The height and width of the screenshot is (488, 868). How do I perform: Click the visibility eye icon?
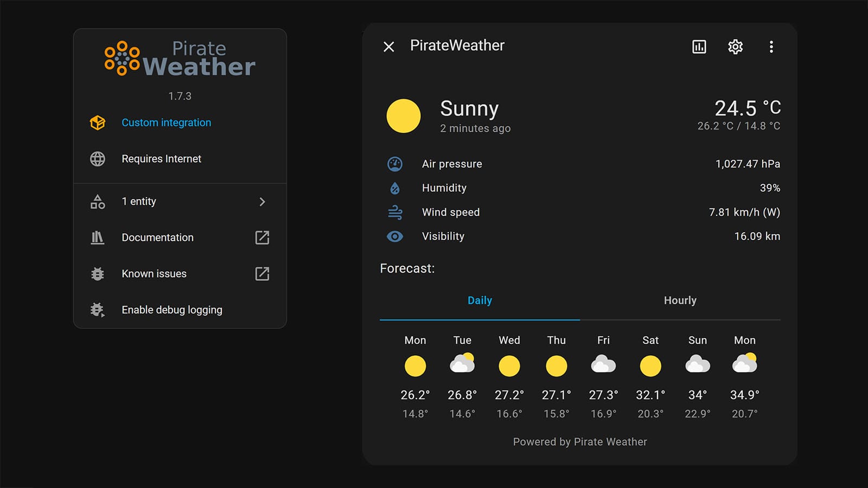395,236
